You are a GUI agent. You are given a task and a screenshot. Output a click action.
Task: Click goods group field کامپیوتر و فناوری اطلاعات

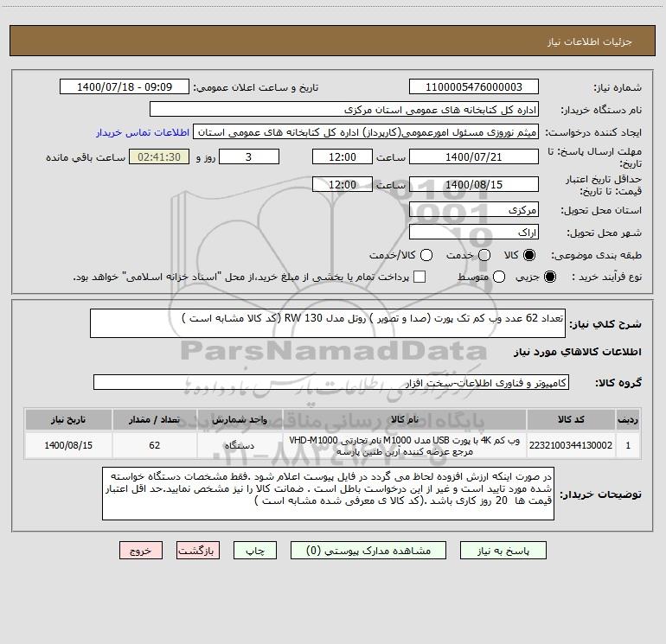[x=331, y=382]
